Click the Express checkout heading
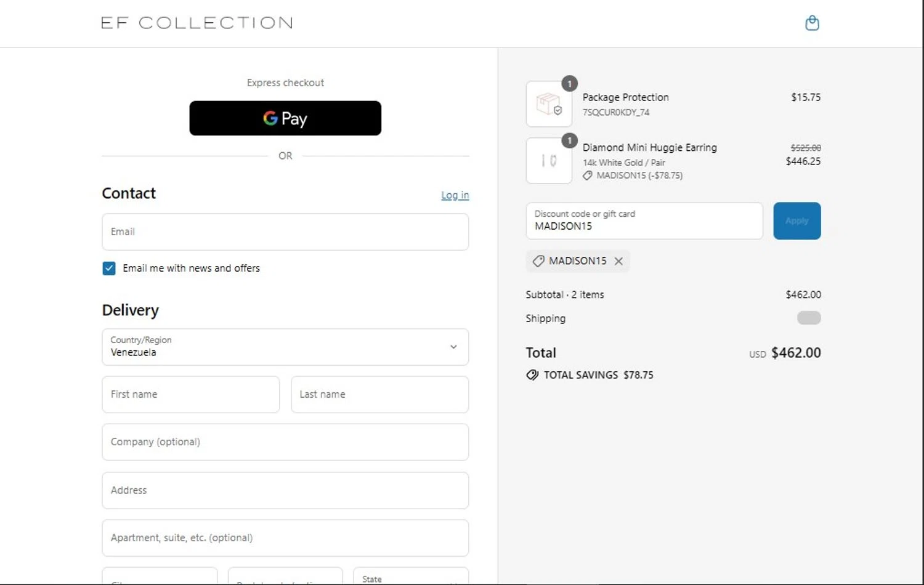The height and width of the screenshot is (585, 924). (285, 83)
